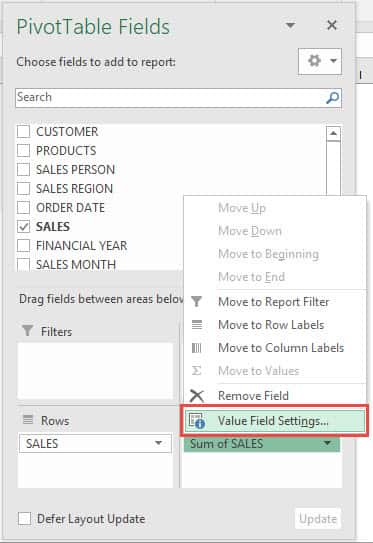Click the Filters area funnel icon

click(28, 331)
